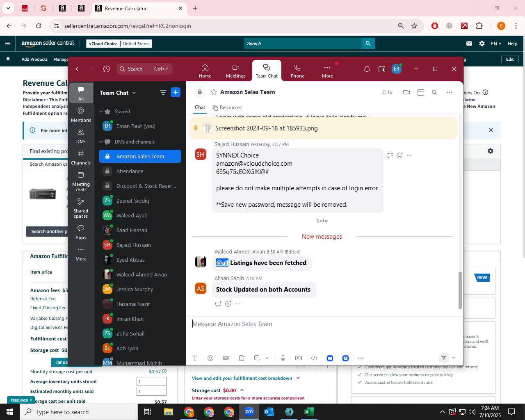Record a video message in composer

[299, 358]
